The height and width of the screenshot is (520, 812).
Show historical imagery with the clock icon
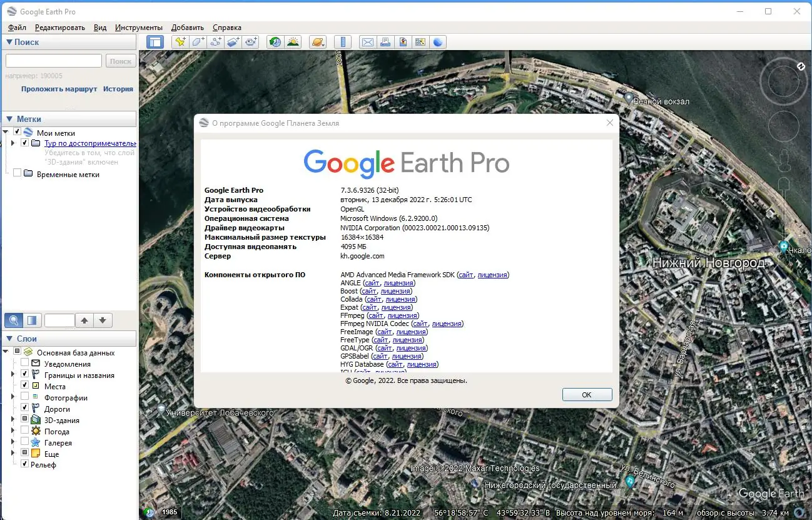click(274, 42)
